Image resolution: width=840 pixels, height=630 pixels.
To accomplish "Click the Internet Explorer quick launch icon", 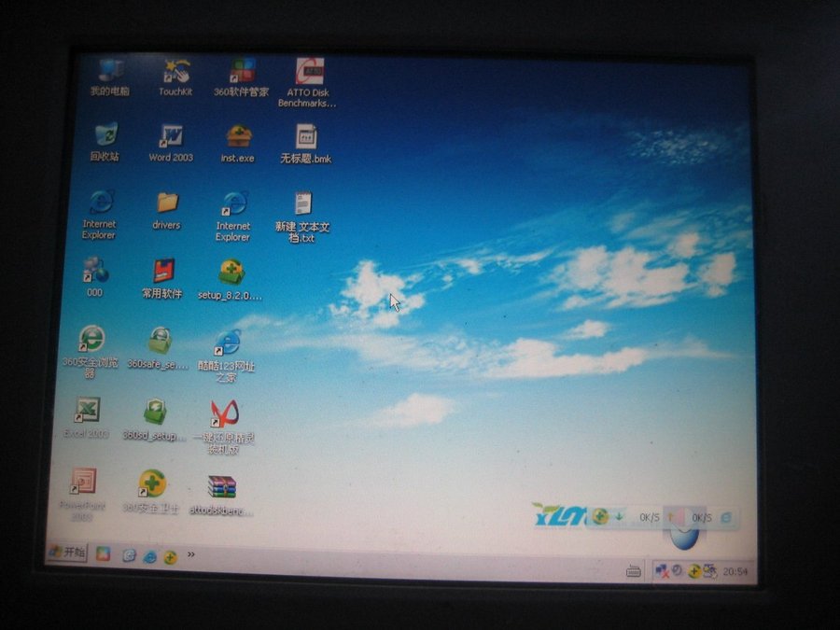I will [149, 556].
